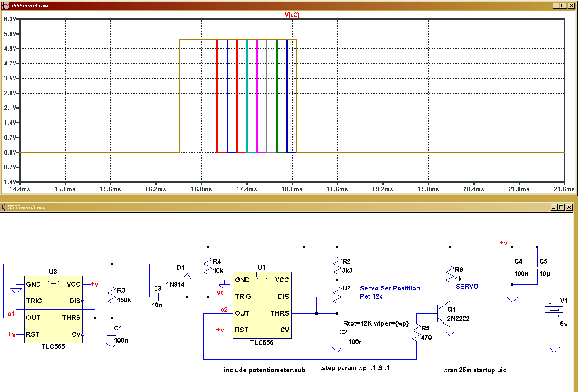
Task: Maximize the 555Servo3.asc schematic window
Action: tap(561, 207)
